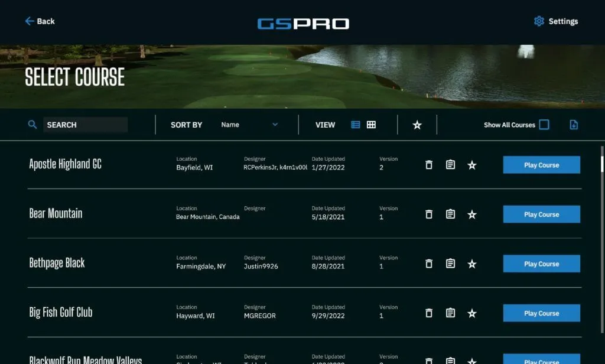Play Big Fish Golf Club course

click(541, 313)
